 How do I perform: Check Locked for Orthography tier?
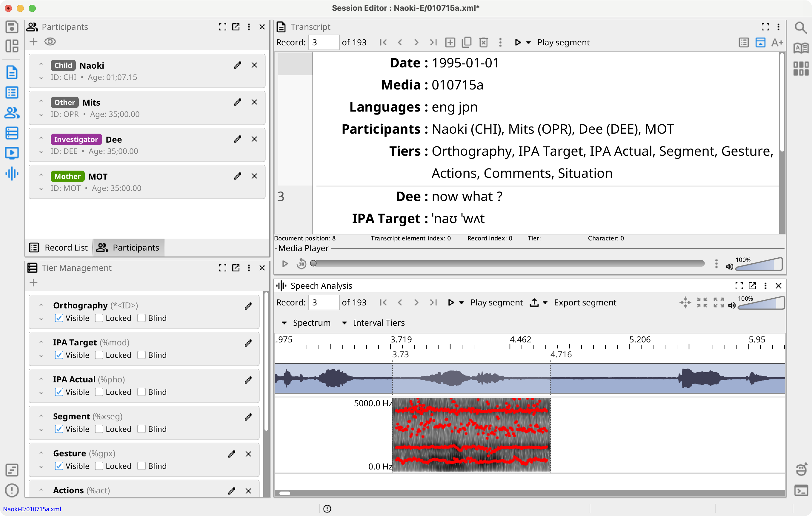coord(99,318)
